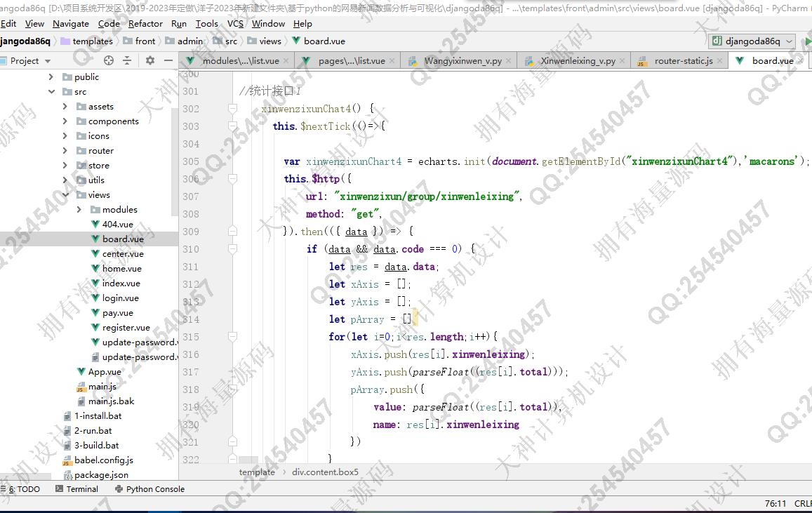This screenshot has width=812, height=513.
Task: Click templates in the breadcrumb bar
Action: pos(93,41)
